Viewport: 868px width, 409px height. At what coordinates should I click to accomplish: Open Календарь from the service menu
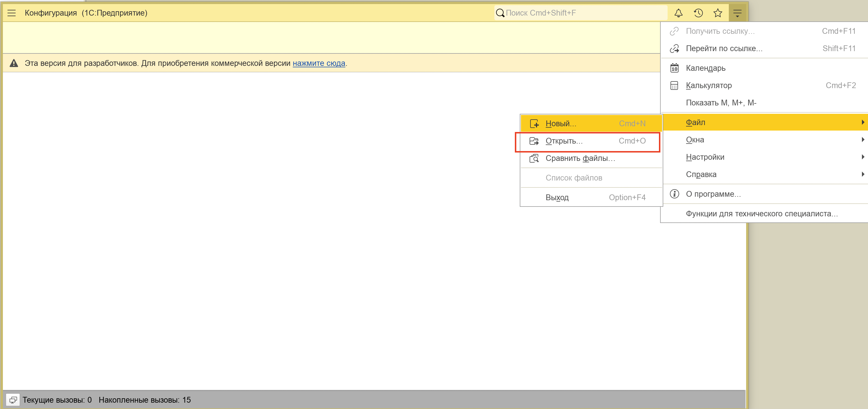(764, 68)
